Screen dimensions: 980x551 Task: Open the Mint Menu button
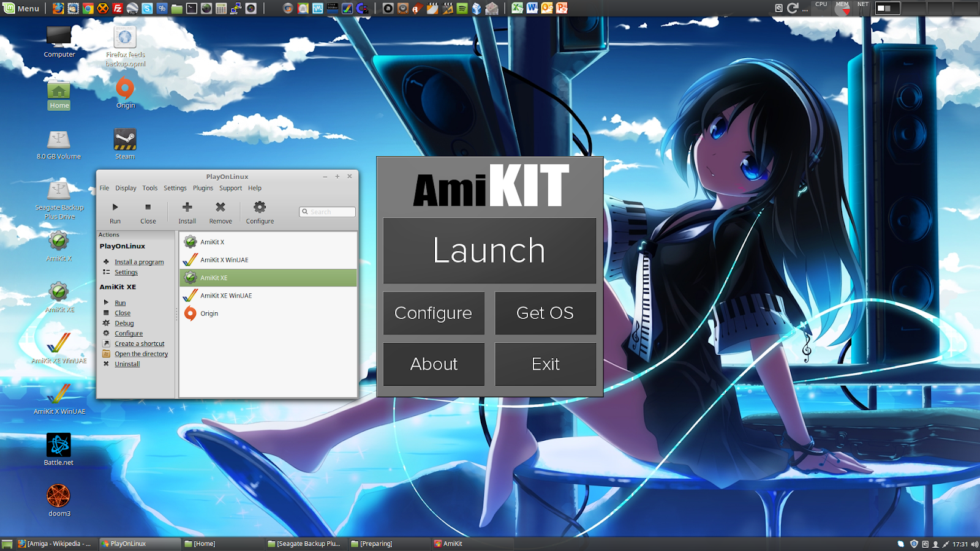21,8
